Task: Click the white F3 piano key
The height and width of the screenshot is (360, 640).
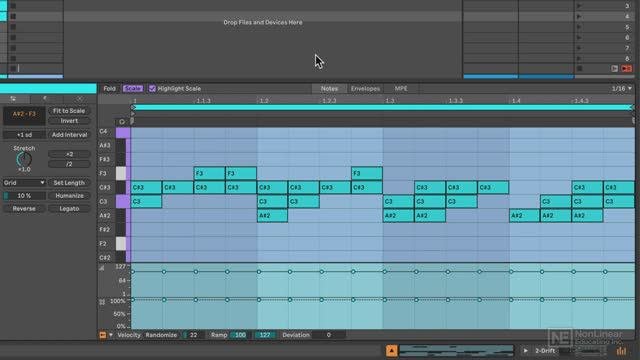Action: click(121, 173)
